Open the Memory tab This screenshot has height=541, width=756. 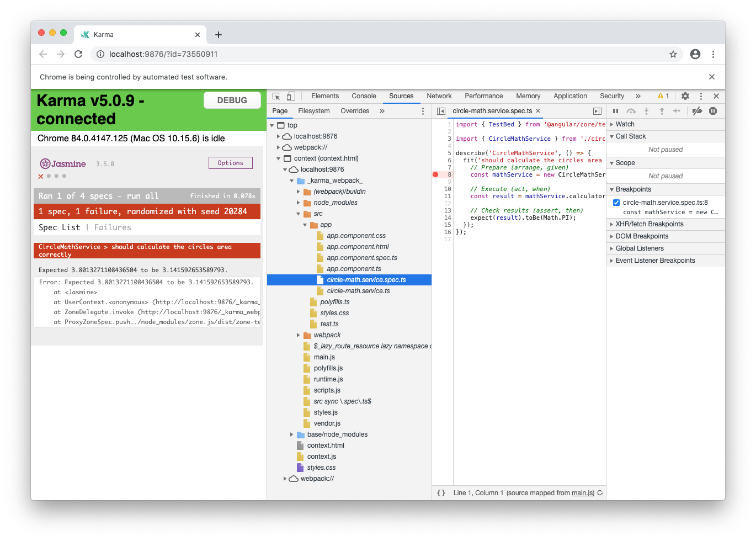[528, 96]
